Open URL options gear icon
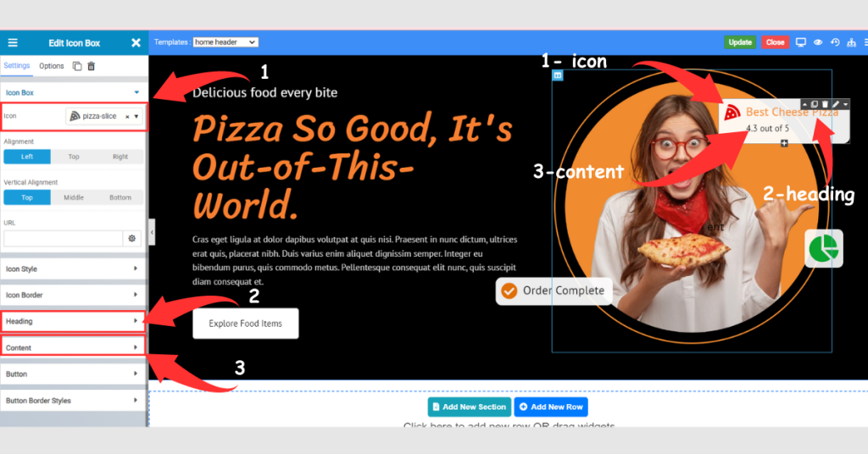The width and height of the screenshot is (868, 454). pos(131,238)
